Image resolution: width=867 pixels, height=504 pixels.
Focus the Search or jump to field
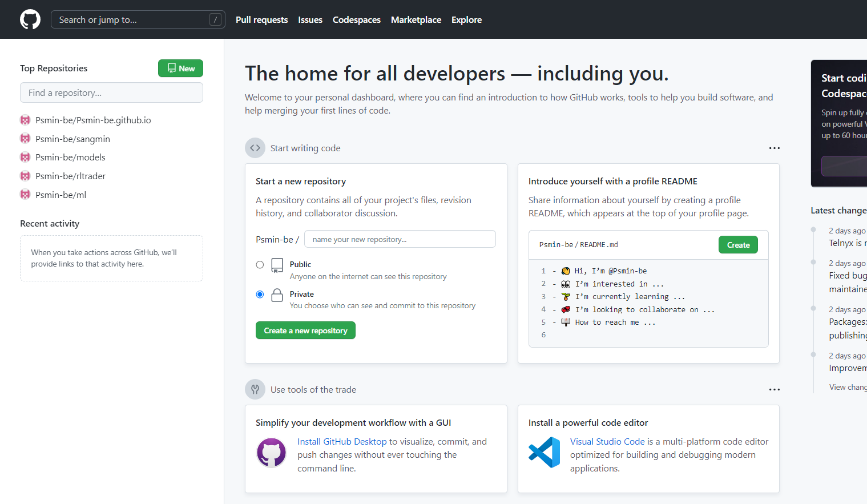coord(138,19)
